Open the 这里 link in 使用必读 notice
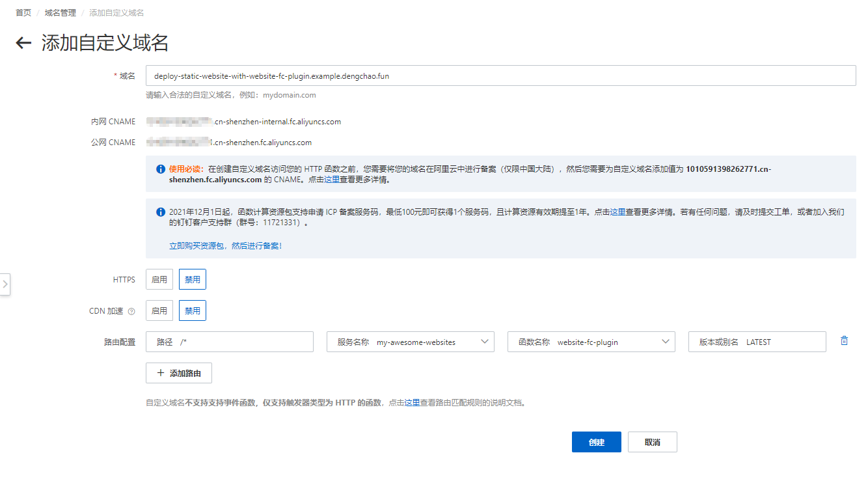 point(332,180)
